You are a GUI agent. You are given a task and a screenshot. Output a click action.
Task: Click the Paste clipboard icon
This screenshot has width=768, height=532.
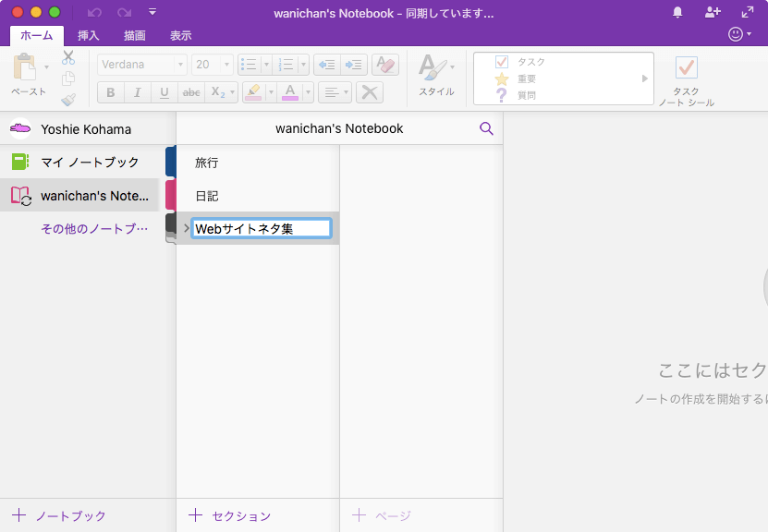click(24, 66)
